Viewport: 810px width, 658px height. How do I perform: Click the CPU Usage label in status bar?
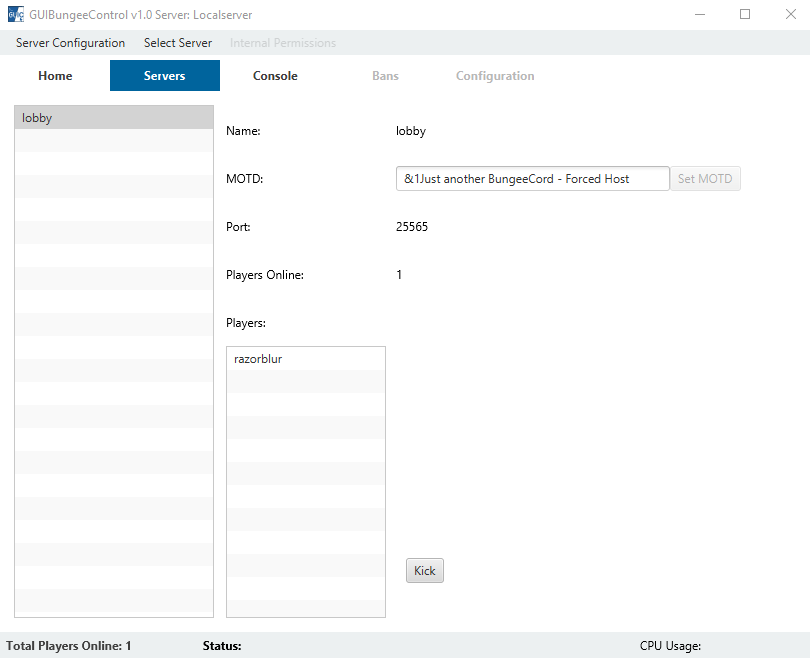click(x=670, y=646)
